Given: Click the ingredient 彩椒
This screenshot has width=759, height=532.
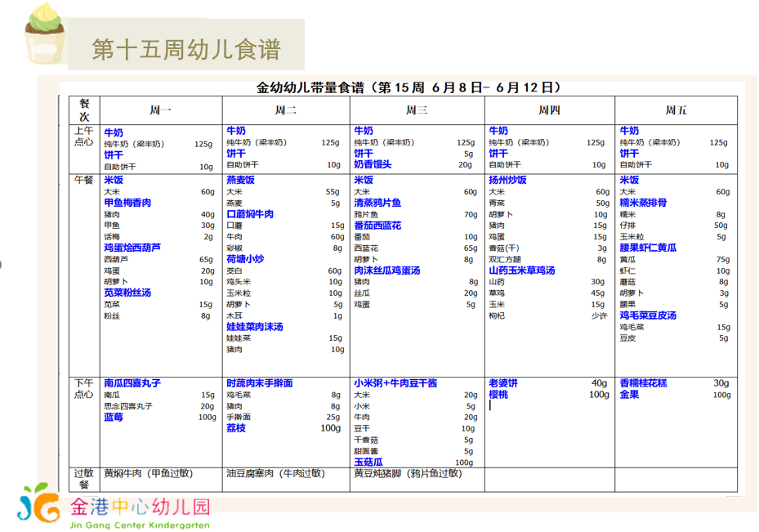Looking at the screenshot, I should [234, 248].
